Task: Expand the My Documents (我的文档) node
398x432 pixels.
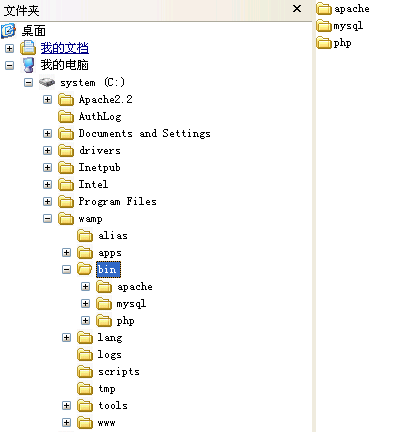Action: 9,48
